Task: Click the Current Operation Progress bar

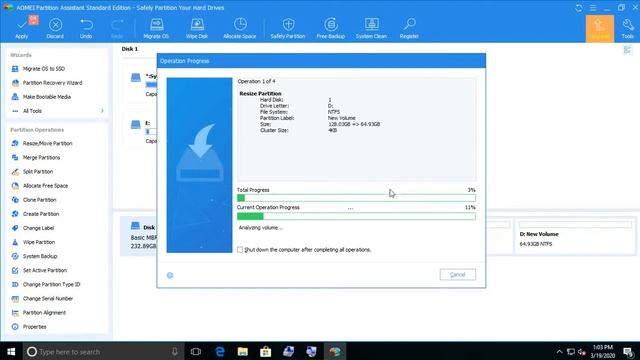Action: (x=356, y=216)
